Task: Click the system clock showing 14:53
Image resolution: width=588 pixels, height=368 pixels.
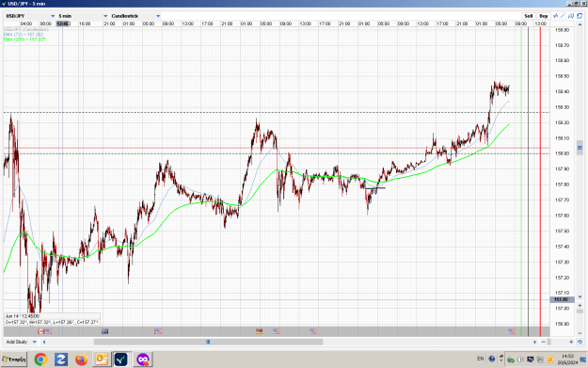Action: coord(567,360)
